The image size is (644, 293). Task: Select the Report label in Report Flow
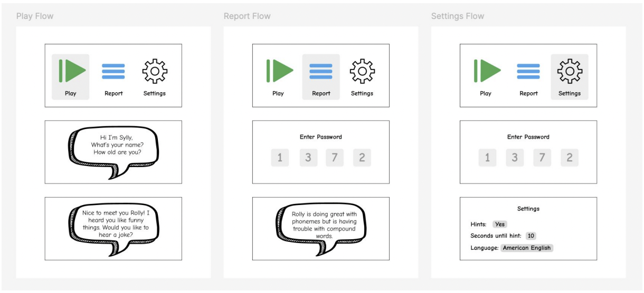pos(321,93)
